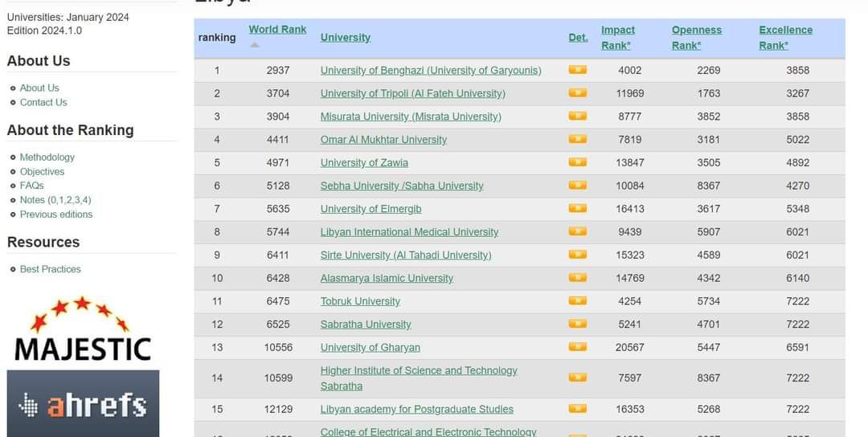The height and width of the screenshot is (437, 868).
Task: Open details icon for Libyan academy for Postgraduate Studies
Action: [577, 409]
